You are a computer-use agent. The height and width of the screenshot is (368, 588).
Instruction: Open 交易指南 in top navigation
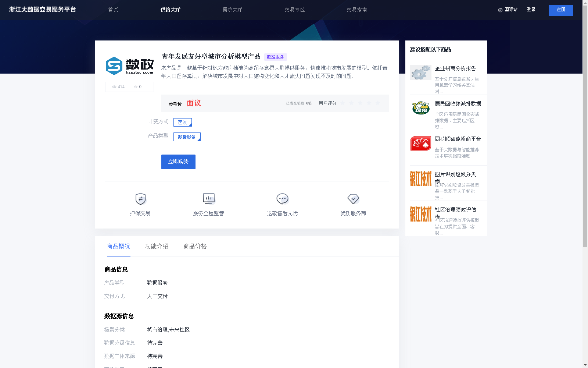(x=357, y=10)
